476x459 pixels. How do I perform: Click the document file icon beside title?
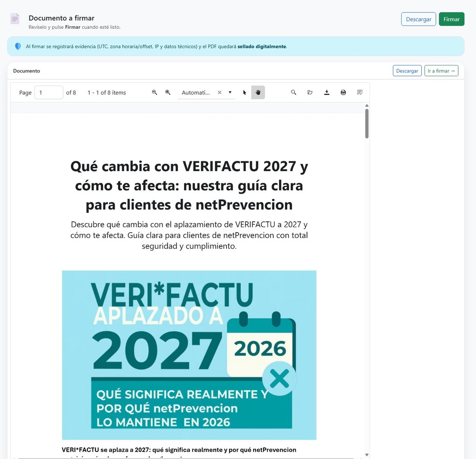(x=15, y=19)
